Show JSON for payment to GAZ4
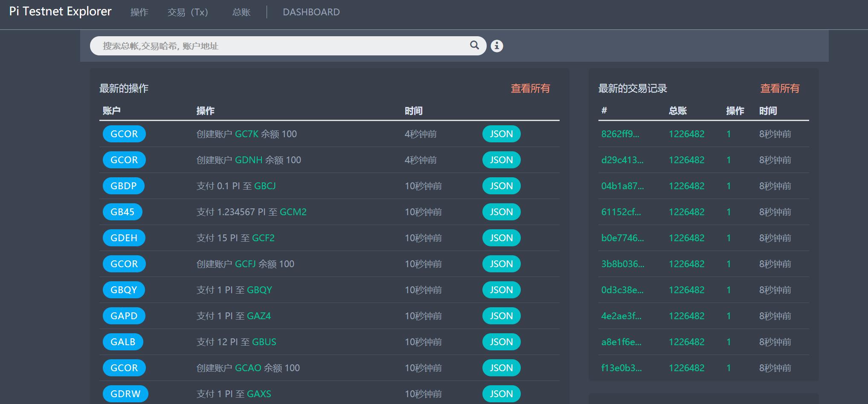This screenshot has width=868, height=404. [501, 316]
